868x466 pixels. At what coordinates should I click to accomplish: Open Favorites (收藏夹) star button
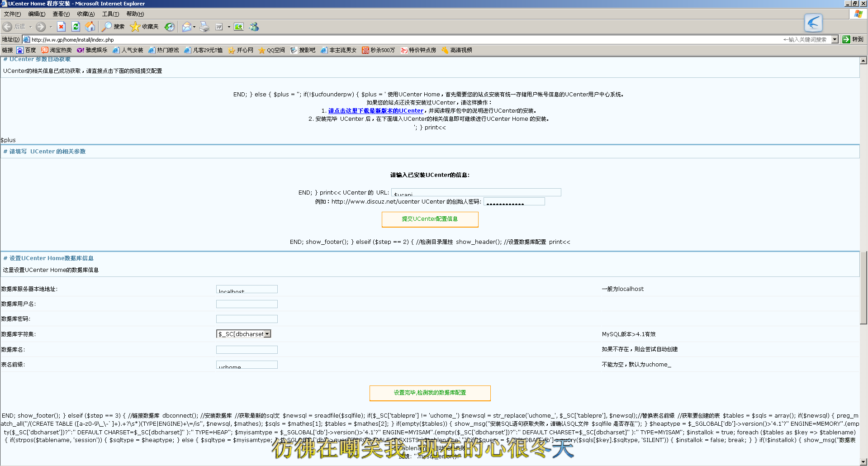click(144, 27)
